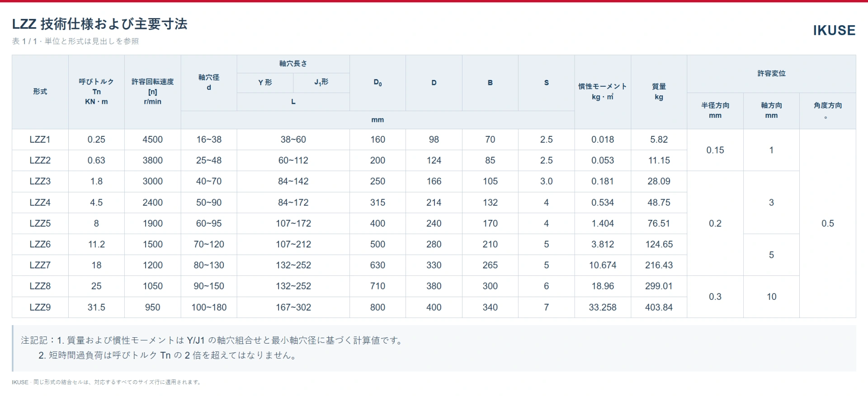Viewport: 868px width, 396px height.
Task: Click radial displacement value 0.15
Action: pos(715,150)
